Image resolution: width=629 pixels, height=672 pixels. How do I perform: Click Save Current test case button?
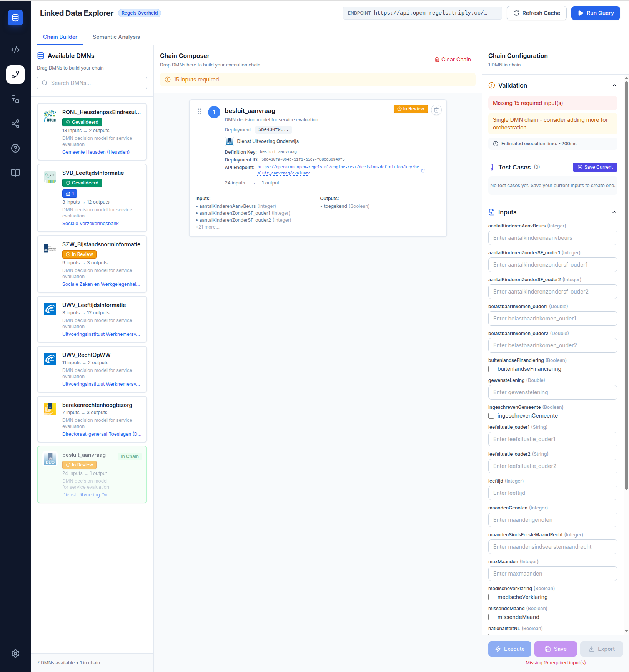[x=595, y=167]
